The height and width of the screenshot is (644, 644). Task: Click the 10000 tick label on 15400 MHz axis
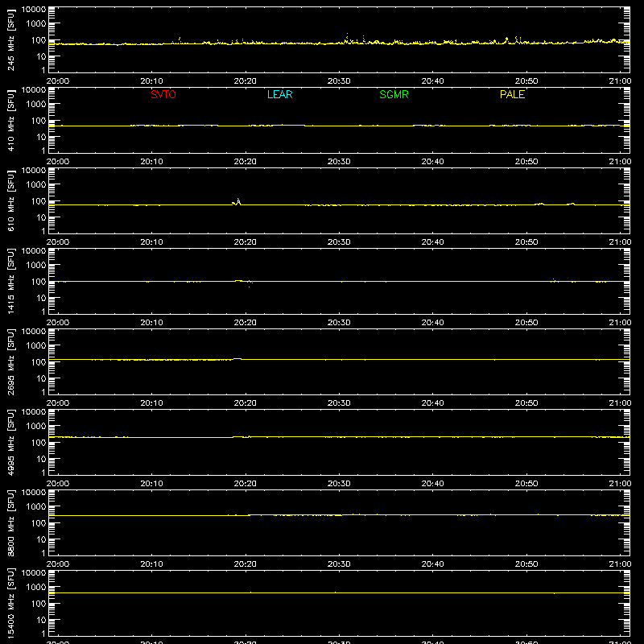(x=34, y=573)
